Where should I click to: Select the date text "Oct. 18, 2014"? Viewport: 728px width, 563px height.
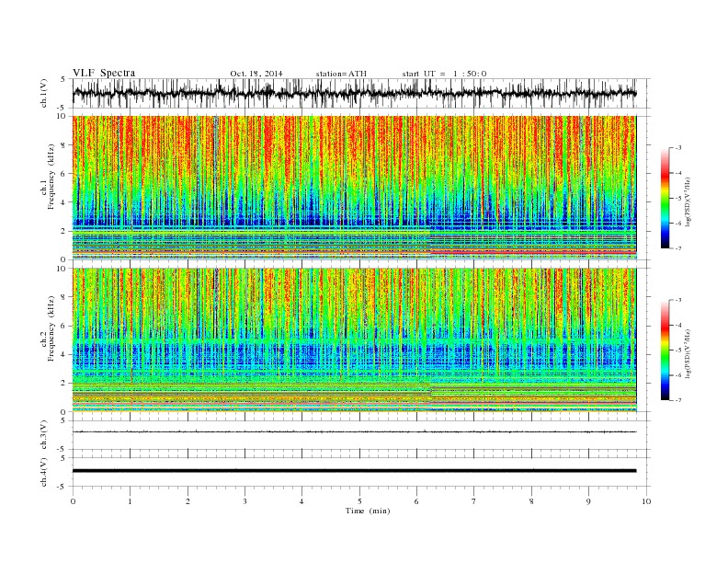(256, 74)
